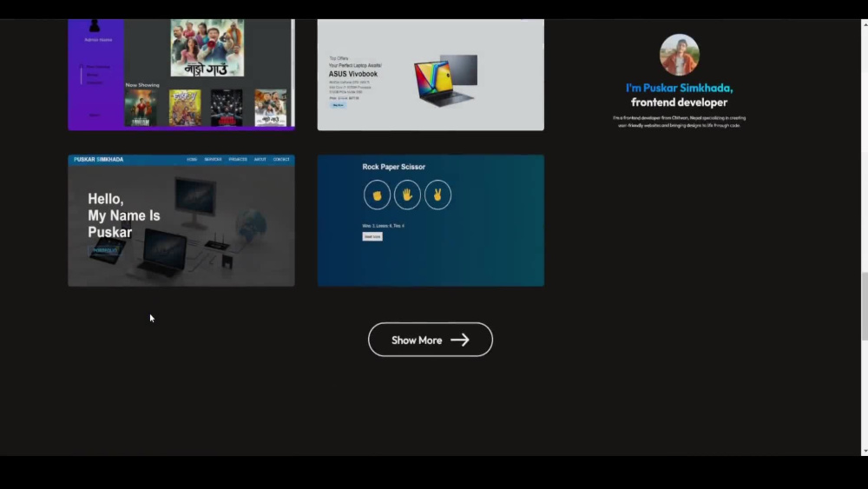
Task: Open the movie admin dashboard project thumbnail
Action: tap(181, 75)
